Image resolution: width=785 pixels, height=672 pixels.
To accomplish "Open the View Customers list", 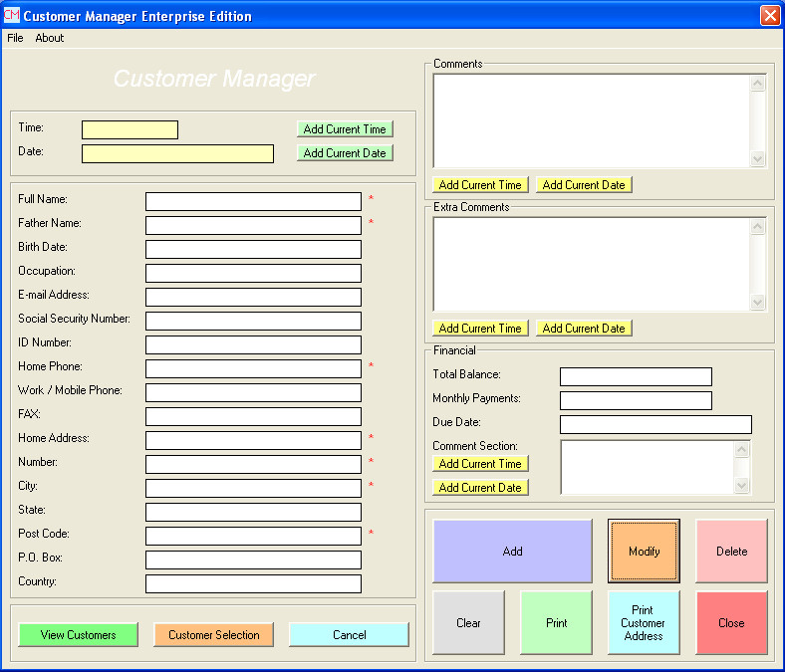I will coord(78,635).
